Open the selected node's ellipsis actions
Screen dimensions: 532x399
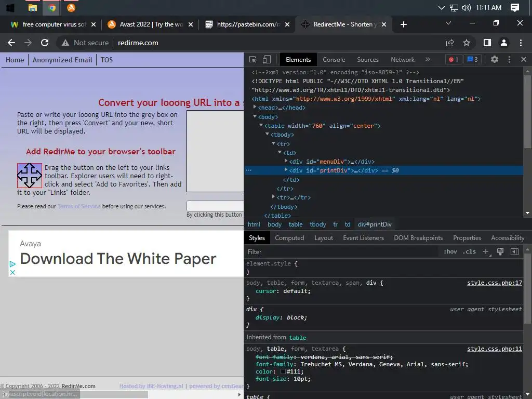pos(248,170)
